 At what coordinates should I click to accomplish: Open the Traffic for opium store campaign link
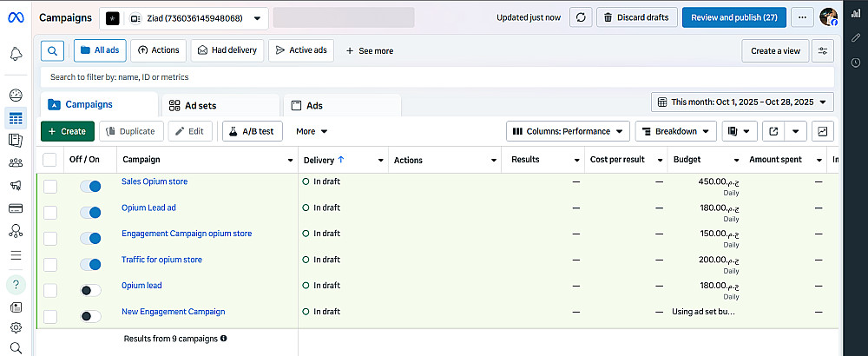point(161,260)
